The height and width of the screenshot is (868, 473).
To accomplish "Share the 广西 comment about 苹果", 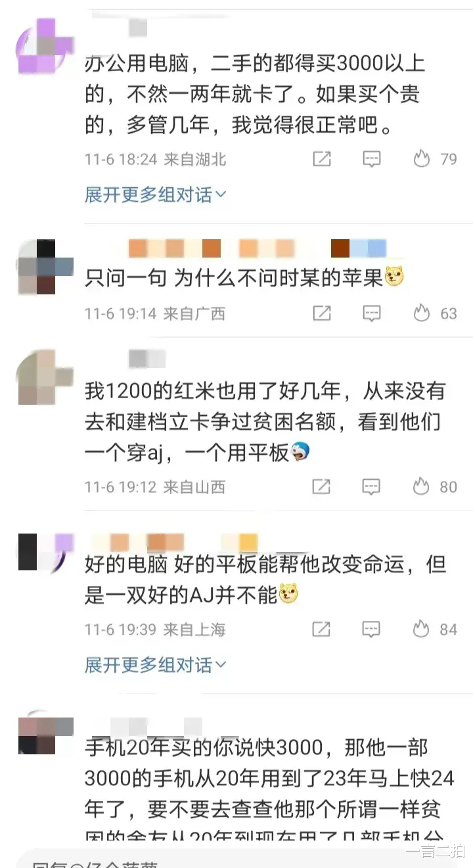I will pos(321,313).
